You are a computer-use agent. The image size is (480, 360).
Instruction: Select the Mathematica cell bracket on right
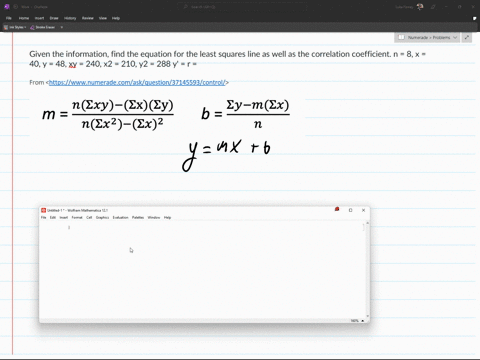pyautogui.click(x=363, y=227)
